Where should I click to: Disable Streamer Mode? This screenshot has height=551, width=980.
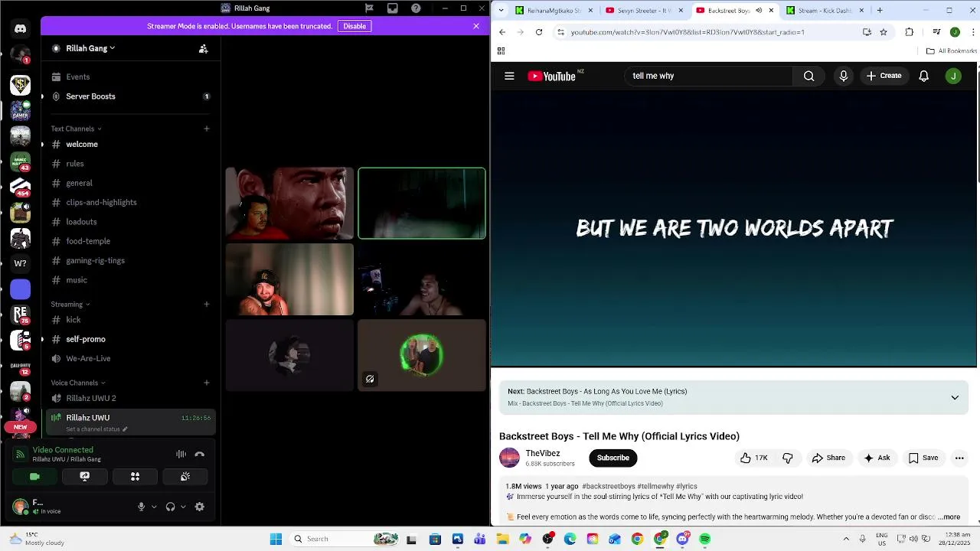tap(354, 26)
